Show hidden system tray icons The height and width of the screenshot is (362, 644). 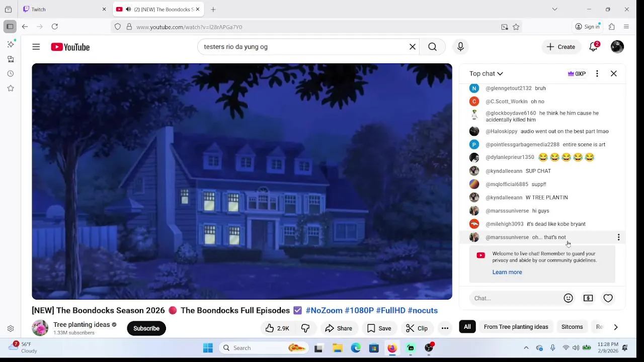point(526,348)
